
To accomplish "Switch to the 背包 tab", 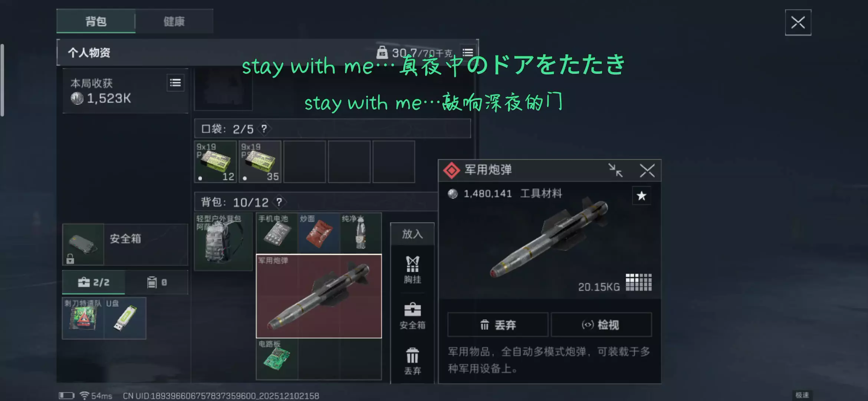I will [96, 21].
